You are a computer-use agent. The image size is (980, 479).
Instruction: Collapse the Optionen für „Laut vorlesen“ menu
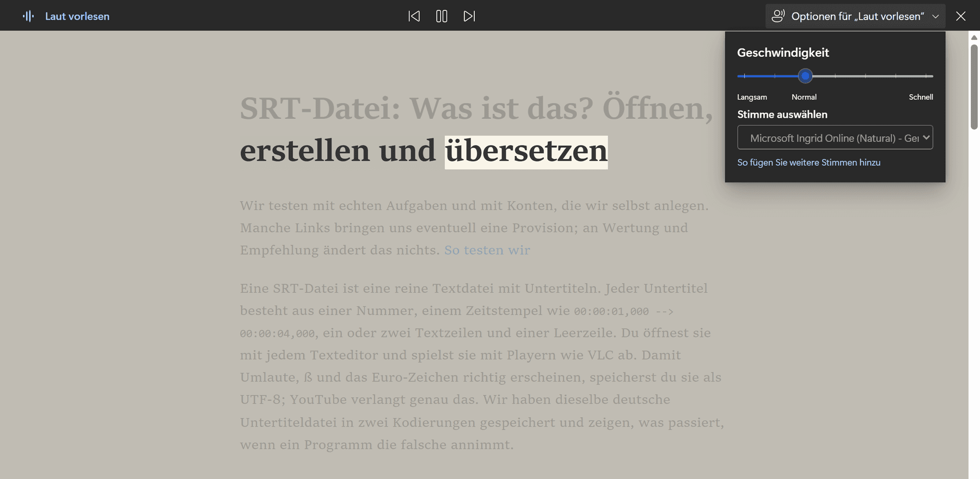[855, 16]
